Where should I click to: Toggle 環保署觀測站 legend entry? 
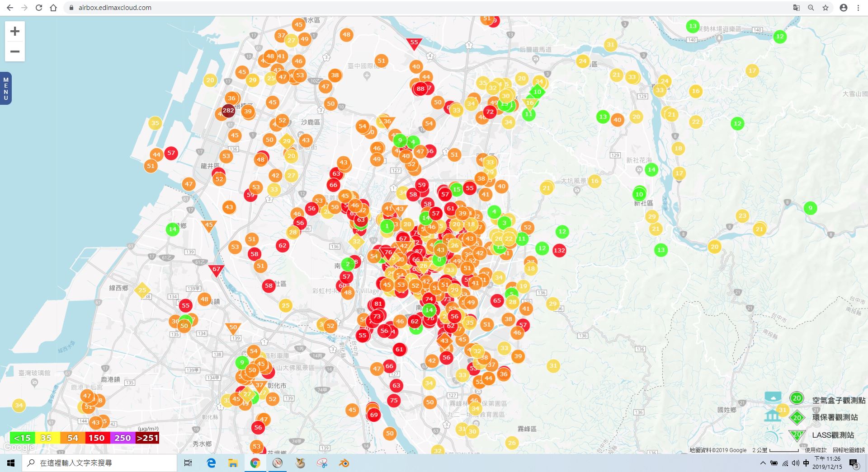[835, 417]
